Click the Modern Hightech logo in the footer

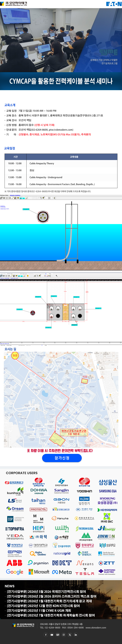pos(23,625)
